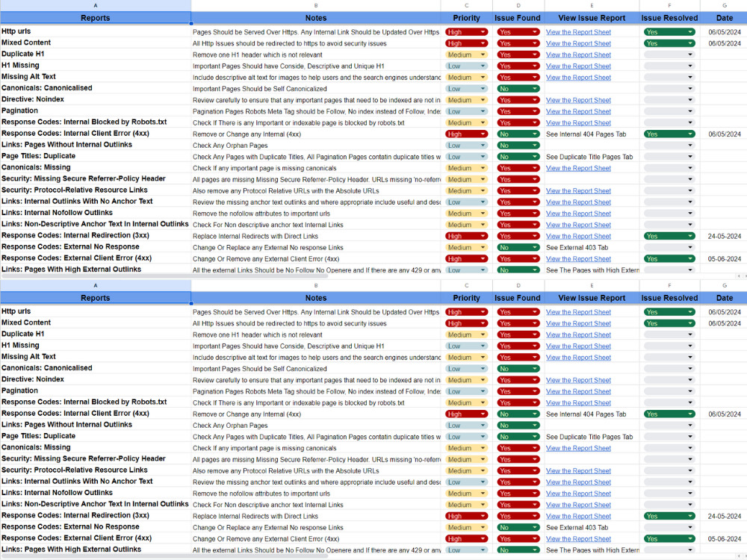Select column G letter header in bottom sheet

tap(724, 285)
